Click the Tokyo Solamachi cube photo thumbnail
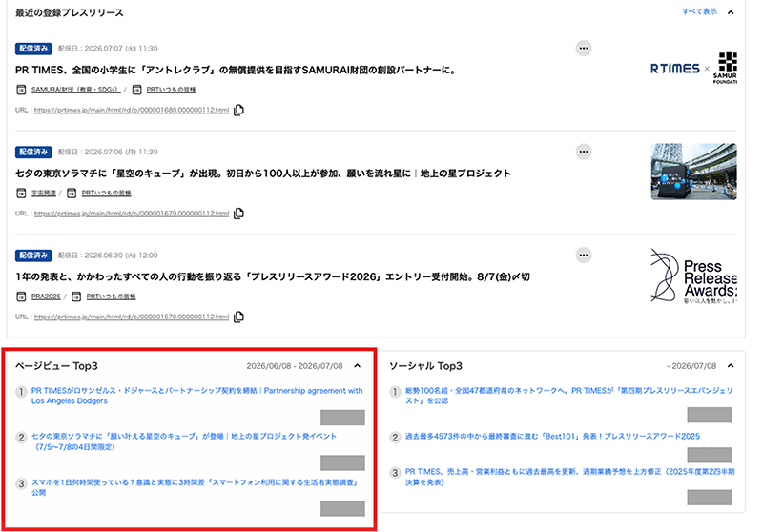 [x=693, y=172]
